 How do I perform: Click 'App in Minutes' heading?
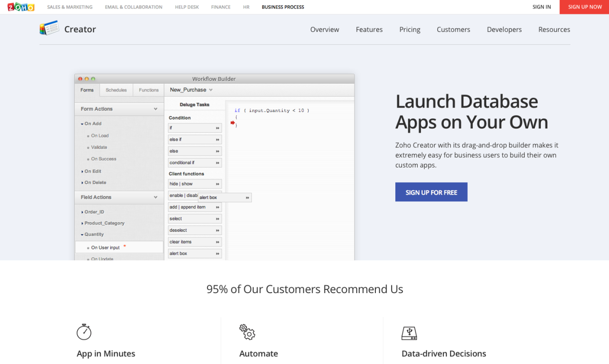(106, 354)
